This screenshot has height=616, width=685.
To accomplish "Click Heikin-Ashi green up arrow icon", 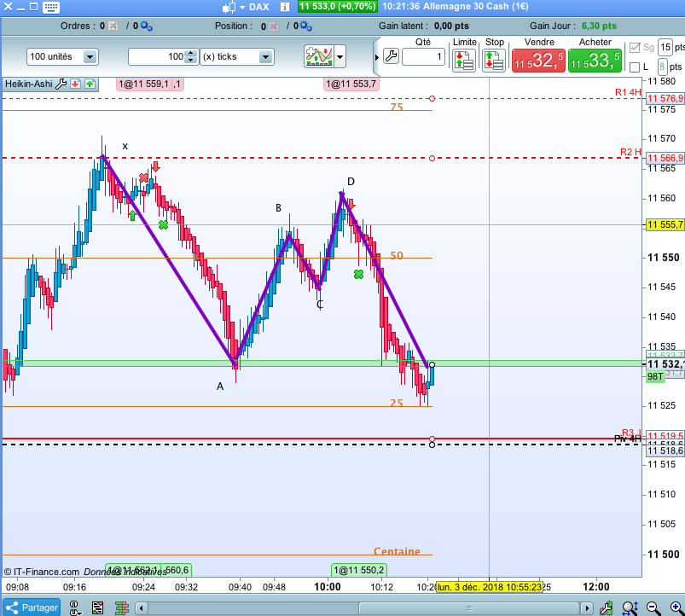I will (x=90, y=84).
